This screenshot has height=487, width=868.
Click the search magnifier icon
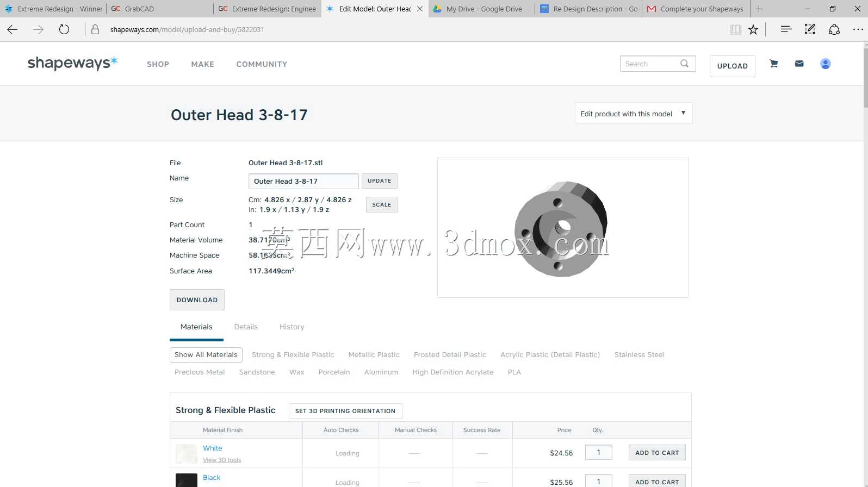click(x=684, y=64)
